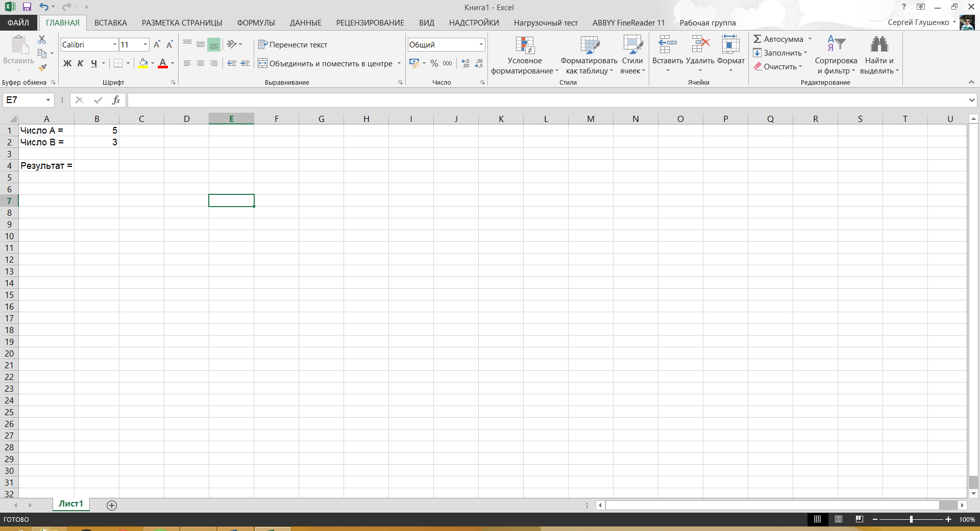
Task: Click Очистить (Clear) button
Action: [778, 66]
